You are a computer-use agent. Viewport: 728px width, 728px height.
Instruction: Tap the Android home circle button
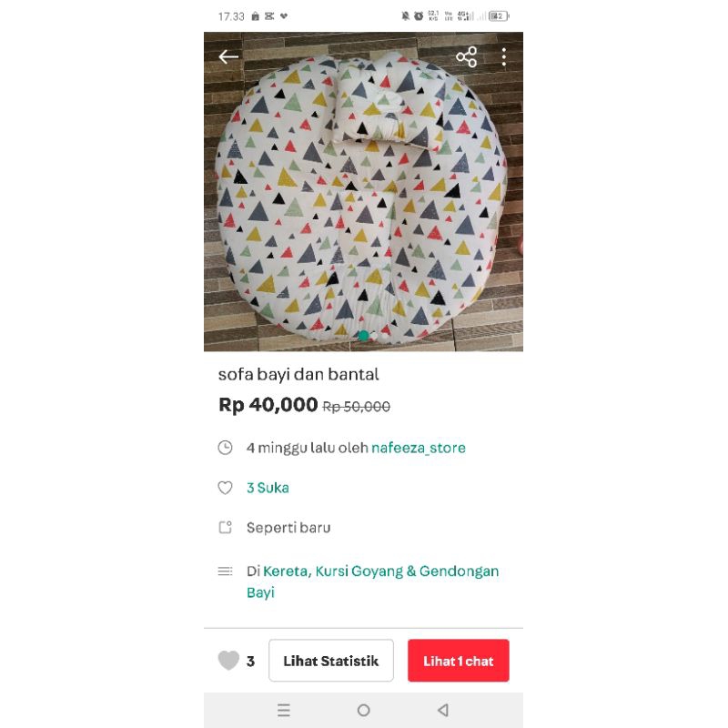[363, 710]
